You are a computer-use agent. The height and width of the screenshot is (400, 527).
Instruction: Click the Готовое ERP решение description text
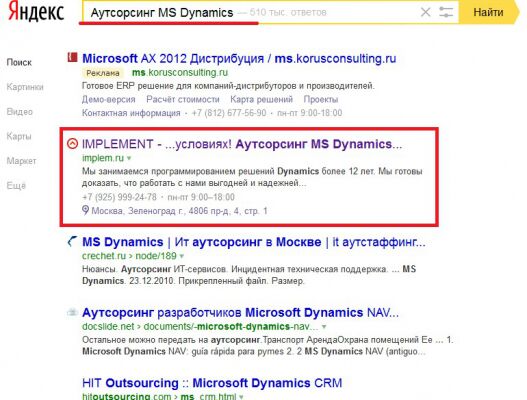tap(228, 86)
